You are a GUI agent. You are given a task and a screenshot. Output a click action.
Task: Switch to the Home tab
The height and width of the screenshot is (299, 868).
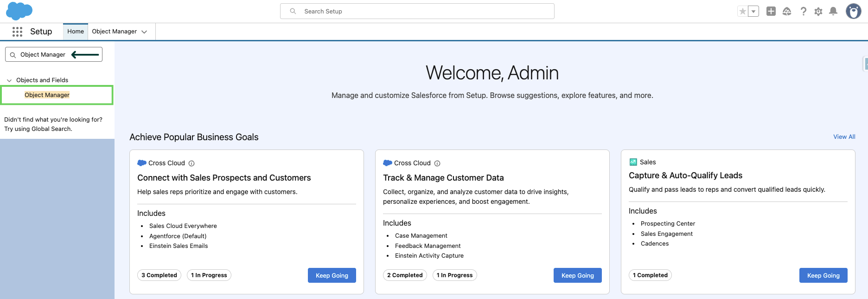coord(76,32)
